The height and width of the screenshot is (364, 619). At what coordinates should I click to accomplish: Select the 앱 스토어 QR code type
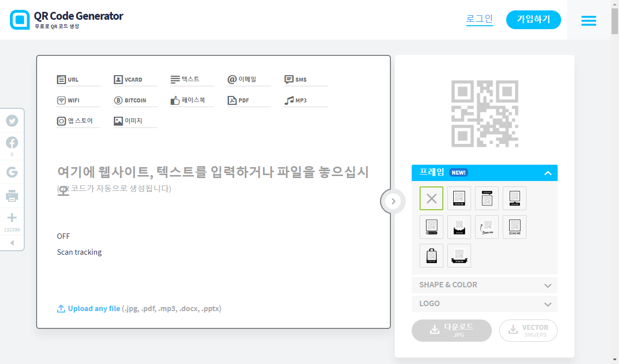[78, 121]
